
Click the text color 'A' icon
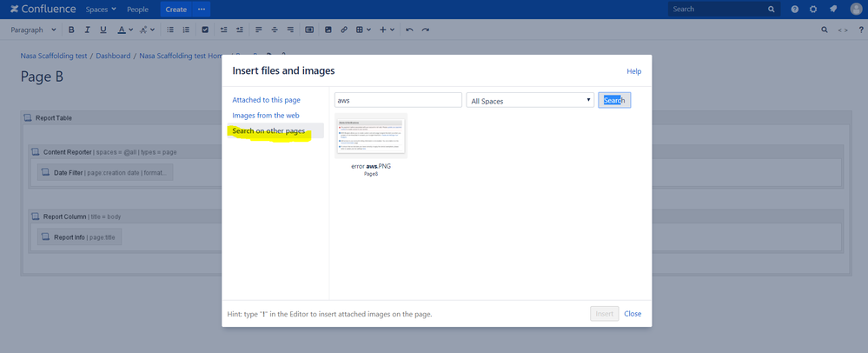click(122, 30)
